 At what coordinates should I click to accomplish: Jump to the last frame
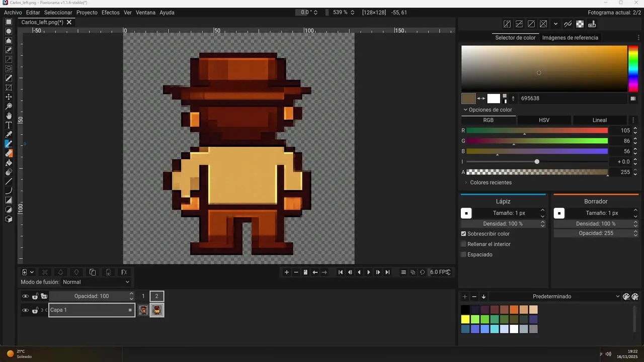(x=387, y=272)
